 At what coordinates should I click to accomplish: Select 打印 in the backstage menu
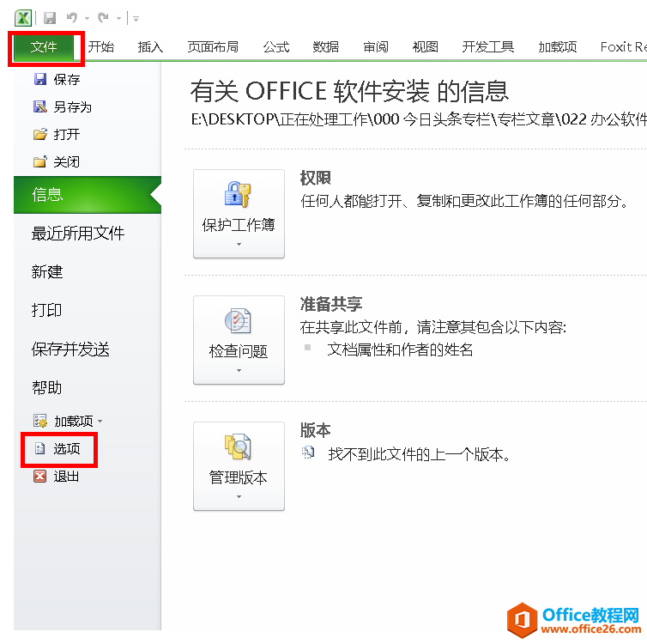click(x=46, y=310)
